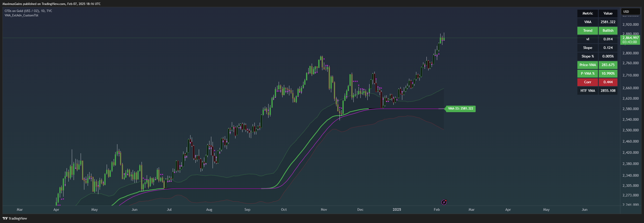
Task: Click the Jul label on time axis
Action: tap(169, 209)
